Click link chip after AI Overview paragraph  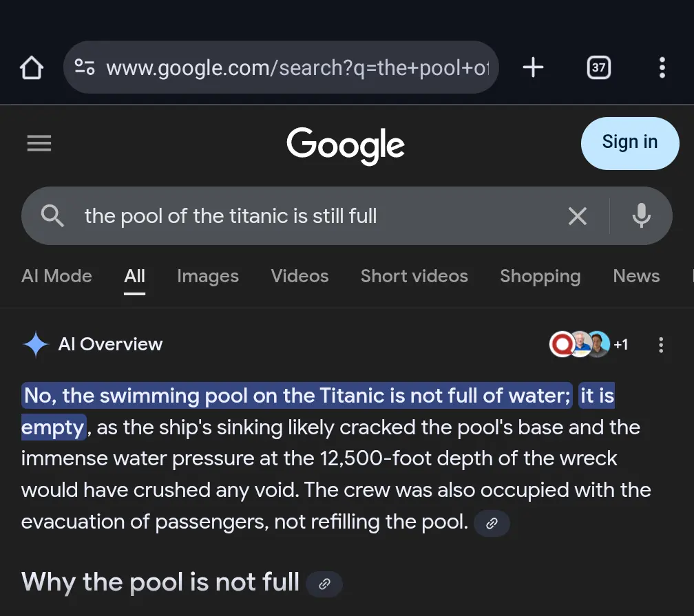[x=492, y=524]
